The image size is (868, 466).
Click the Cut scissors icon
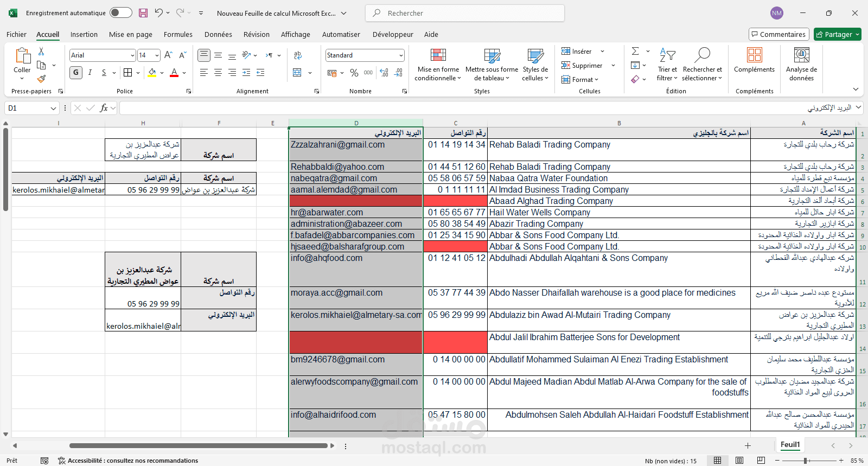click(41, 51)
